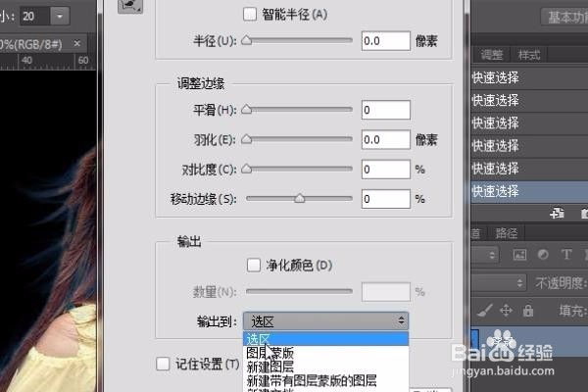
Task: Click the 对比度 value input field
Action: 385,170
